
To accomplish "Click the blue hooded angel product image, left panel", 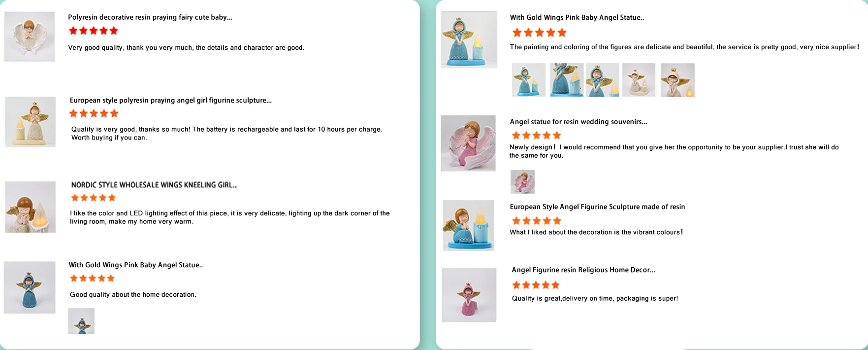I will click(x=30, y=287).
